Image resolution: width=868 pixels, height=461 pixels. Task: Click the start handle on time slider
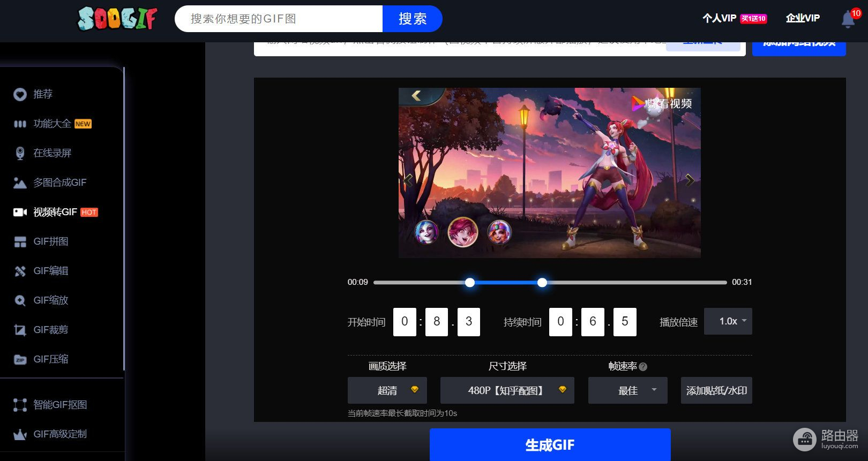[470, 282]
